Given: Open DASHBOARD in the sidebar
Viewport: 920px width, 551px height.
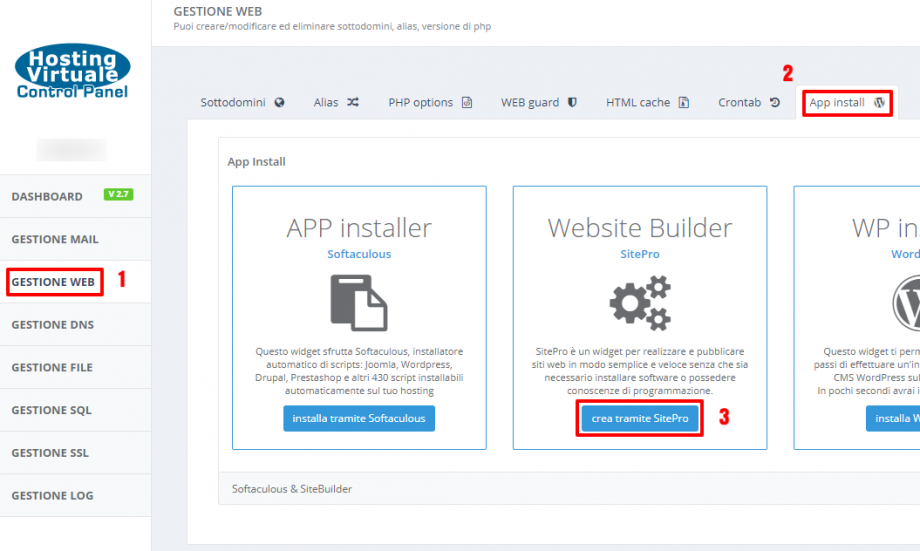Looking at the screenshot, I should (75, 197).
